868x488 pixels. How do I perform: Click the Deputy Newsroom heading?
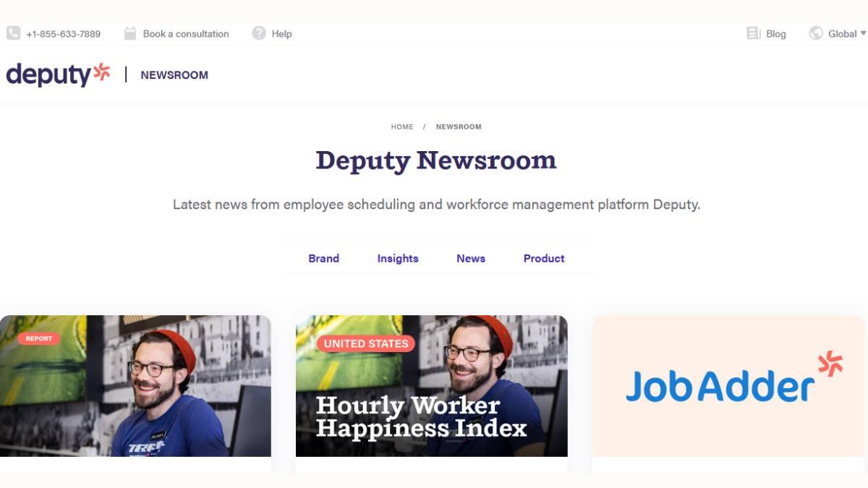point(436,160)
